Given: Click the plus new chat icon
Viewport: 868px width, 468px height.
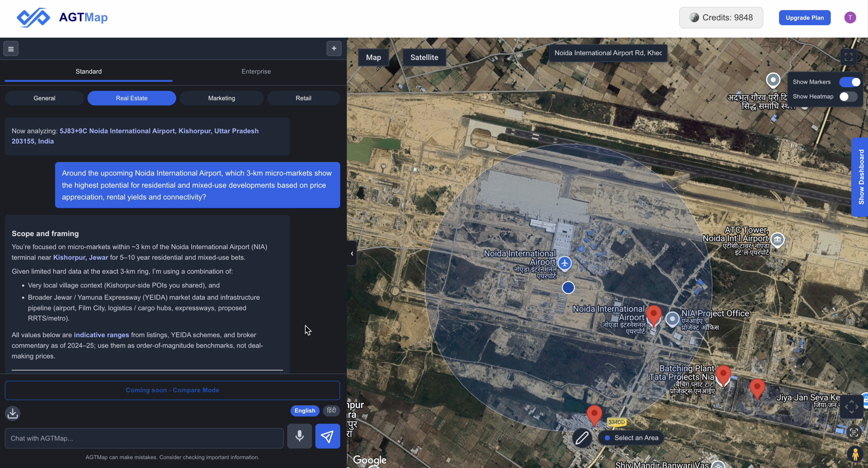Looking at the screenshot, I should [334, 49].
